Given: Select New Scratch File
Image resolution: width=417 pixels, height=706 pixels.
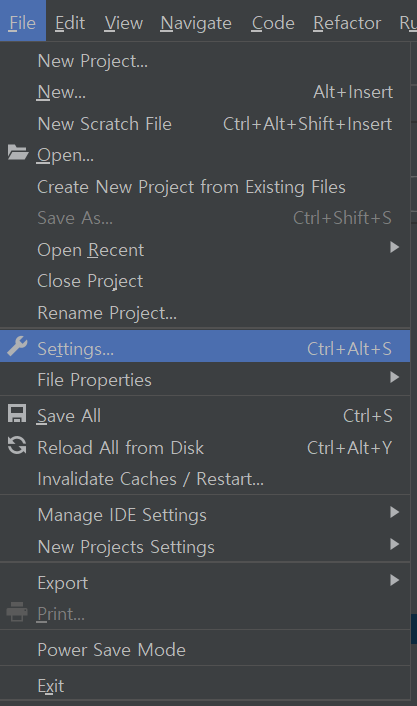Looking at the screenshot, I should tap(205, 124).
